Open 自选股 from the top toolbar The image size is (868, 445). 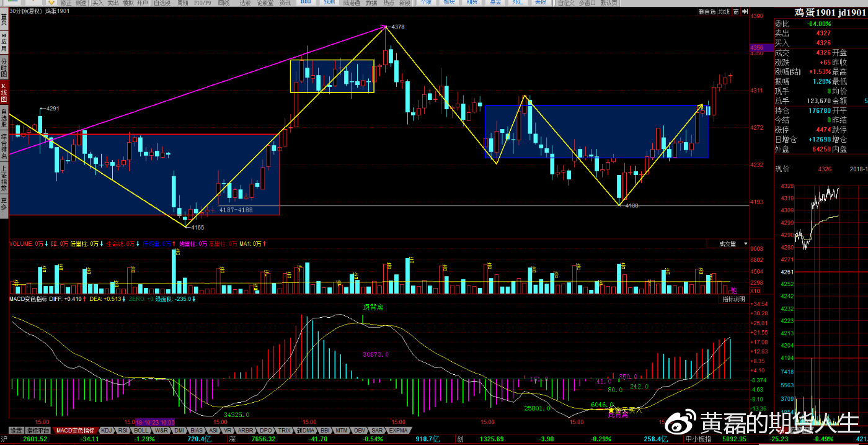(x=162, y=3)
